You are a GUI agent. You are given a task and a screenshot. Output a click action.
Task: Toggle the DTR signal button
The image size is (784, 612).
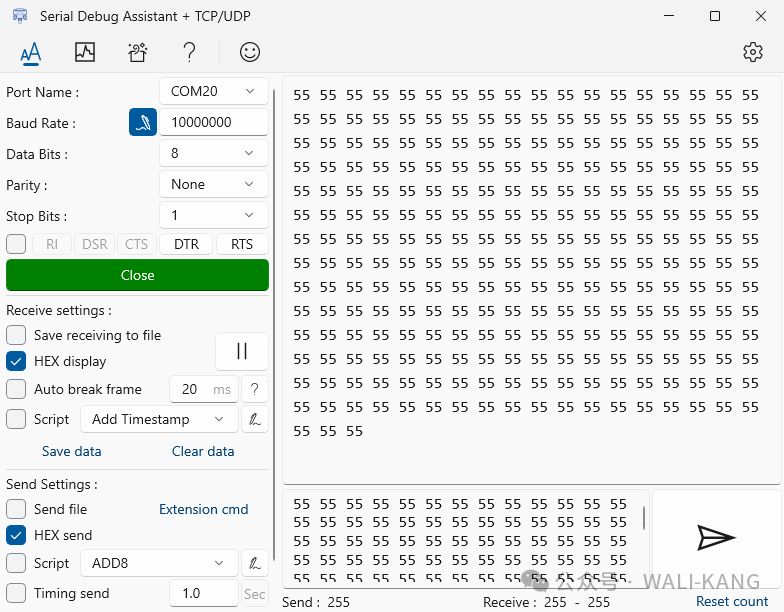click(x=186, y=244)
